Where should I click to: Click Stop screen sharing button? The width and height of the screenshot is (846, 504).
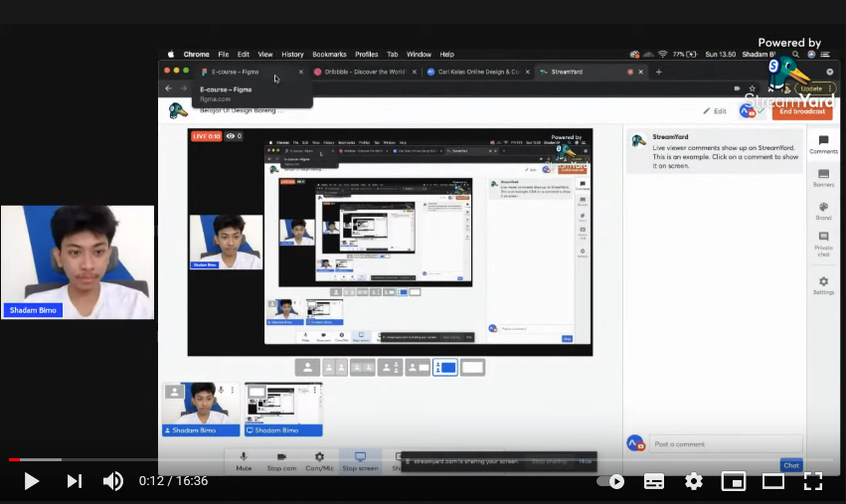click(x=360, y=462)
